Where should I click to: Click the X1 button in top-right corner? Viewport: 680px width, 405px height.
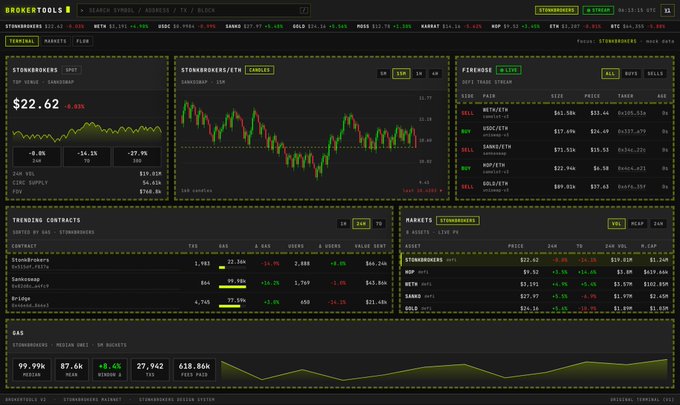(x=667, y=10)
